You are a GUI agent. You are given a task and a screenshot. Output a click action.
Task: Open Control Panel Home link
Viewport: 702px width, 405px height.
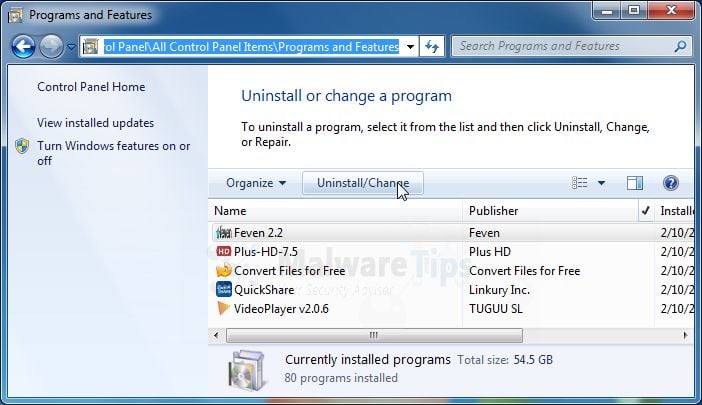coord(91,87)
